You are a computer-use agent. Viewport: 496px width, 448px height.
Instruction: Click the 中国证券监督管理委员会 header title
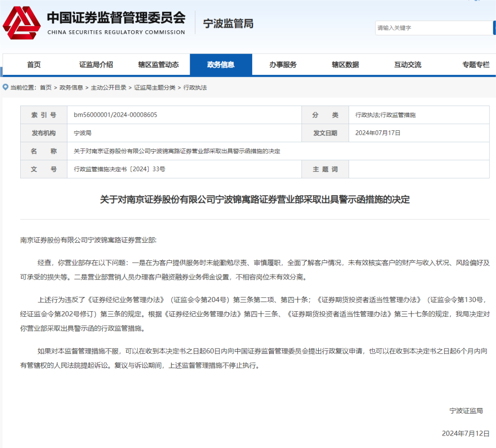pyautogui.click(x=116, y=18)
